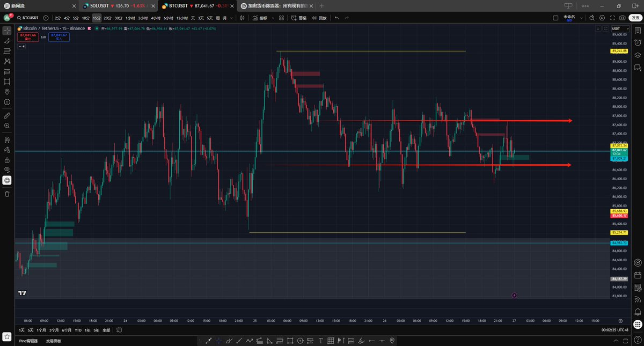Image resolution: width=644 pixels, height=346 pixels.
Task: Open the Pine编辑器 panel tab
Action: (x=28, y=341)
